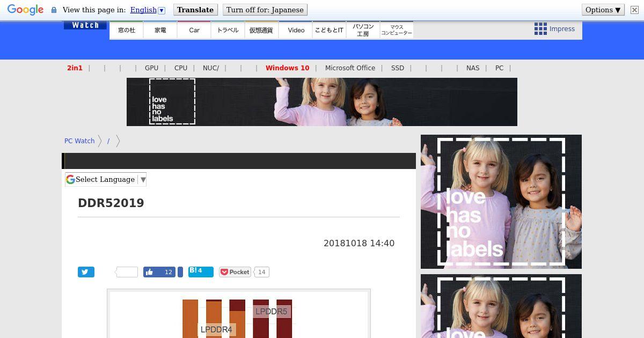Close the Google Translate bar
Viewport: 644px width, 338px height.
[x=634, y=10]
